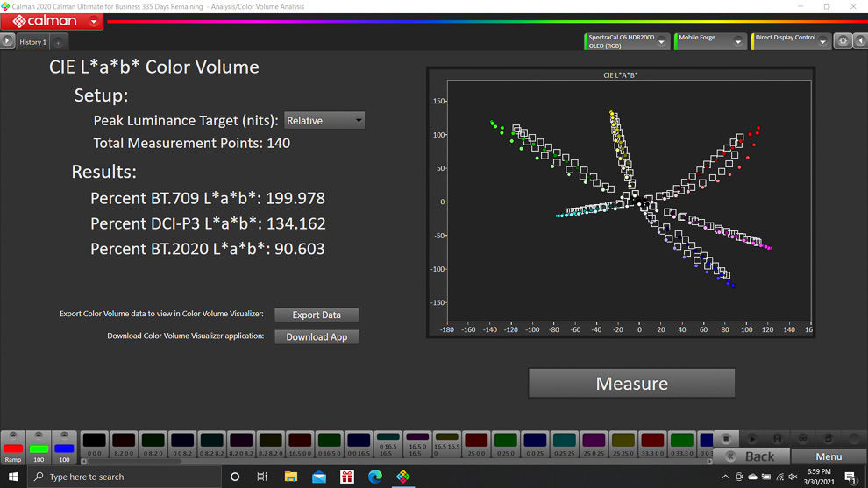The height and width of the screenshot is (488, 868).
Task: Click the read series control icon
Action: pyautogui.click(x=777, y=439)
